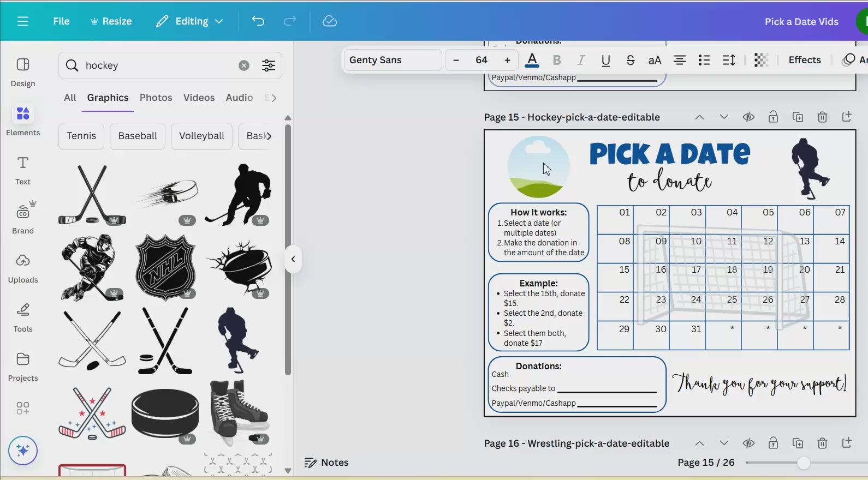The width and height of the screenshot is (868, 480).
Task: Select the Volleyball suggestion chip
Action: [201, 136]
